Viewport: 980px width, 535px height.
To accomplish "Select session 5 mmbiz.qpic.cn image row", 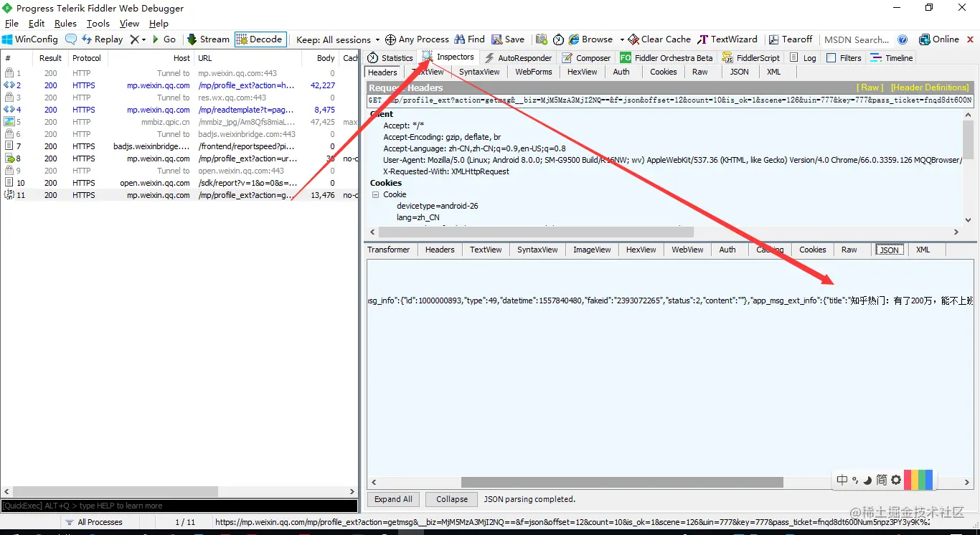I will pyautogui.click(x=179, y=122).
